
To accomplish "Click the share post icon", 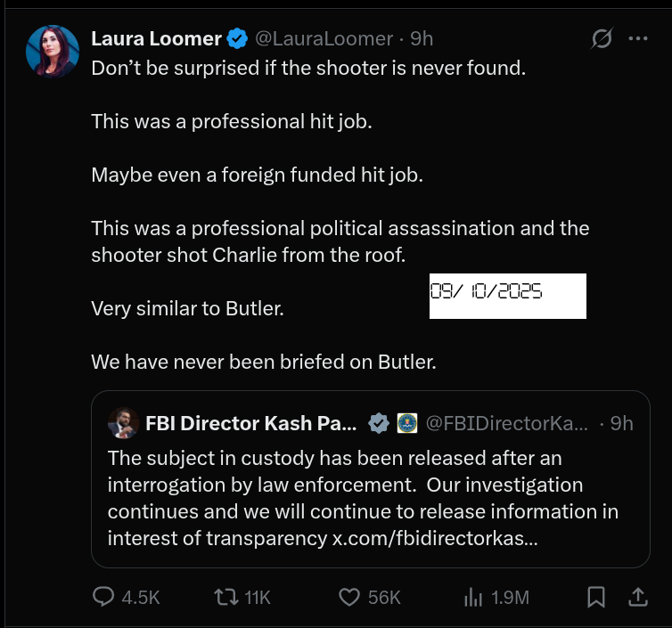I will pyautogui.click(x=639, y=597).
